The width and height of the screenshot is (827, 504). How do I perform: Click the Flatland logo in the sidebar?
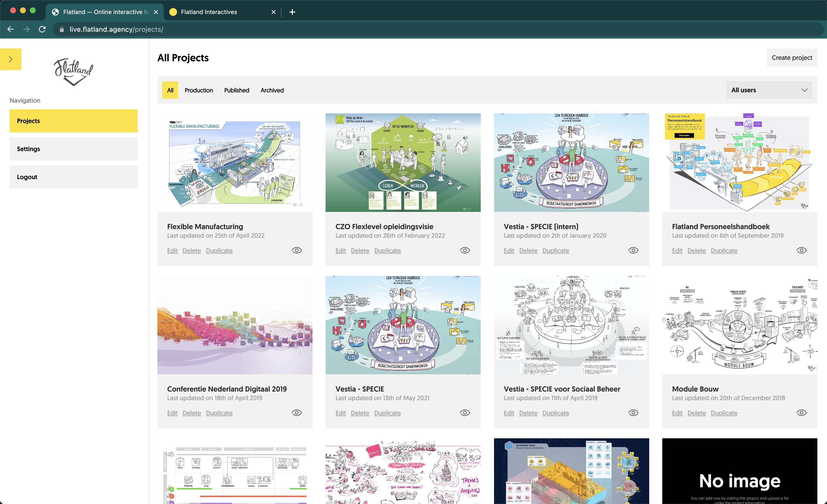(73, 71)
